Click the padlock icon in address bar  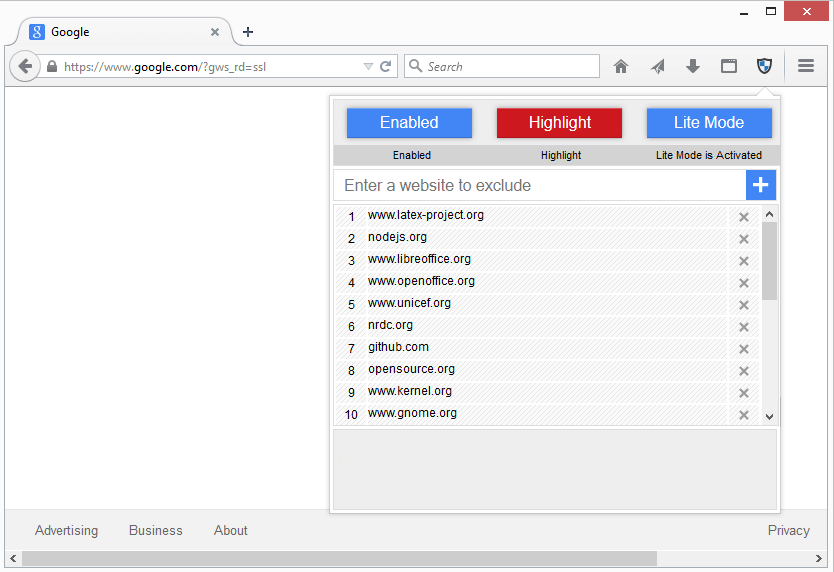[52, 67]
